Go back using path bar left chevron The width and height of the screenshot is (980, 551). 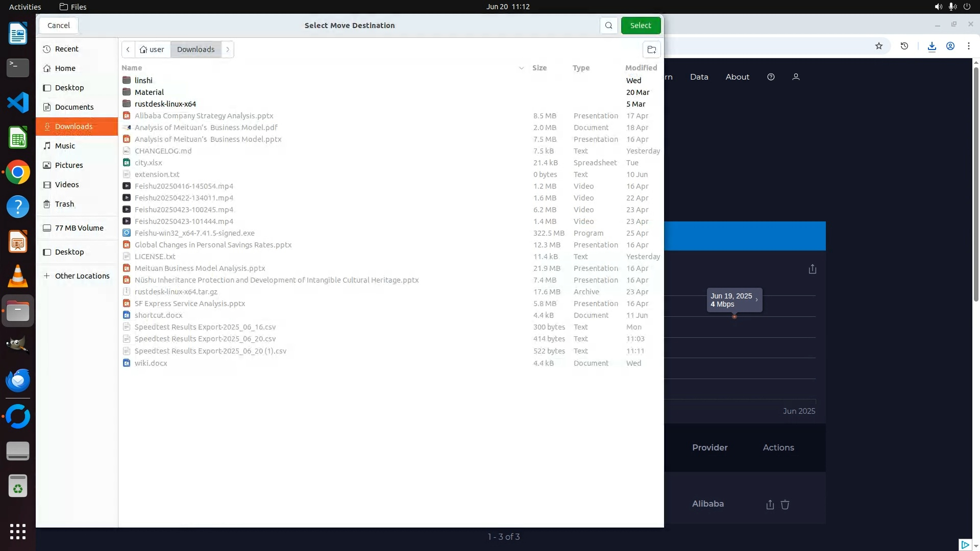[128, 49]
